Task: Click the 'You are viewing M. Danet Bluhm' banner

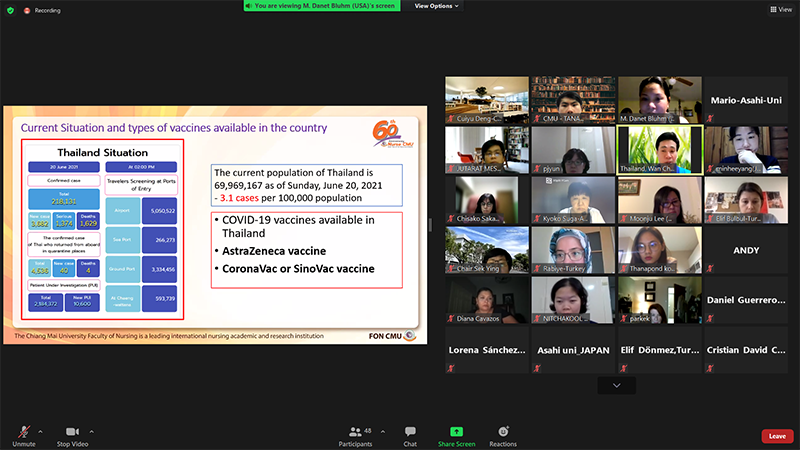Action: pos(322,6)
